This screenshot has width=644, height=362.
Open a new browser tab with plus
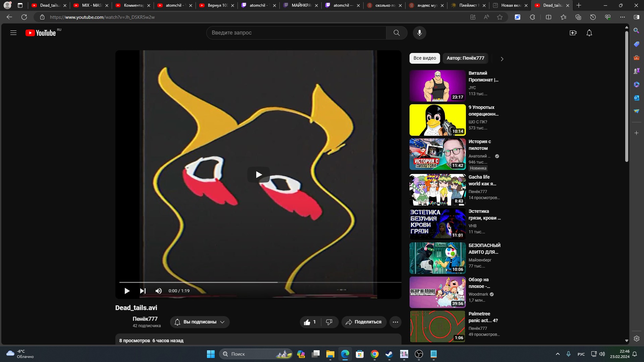(x=579, y=5)
